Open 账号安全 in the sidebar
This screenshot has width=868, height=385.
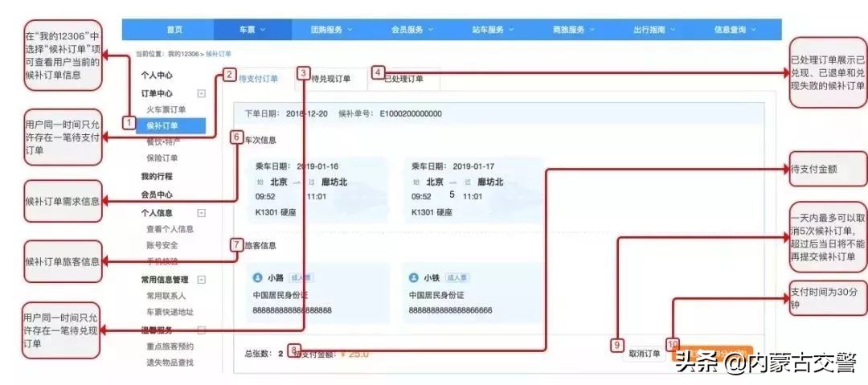click(x=162, y=245)
